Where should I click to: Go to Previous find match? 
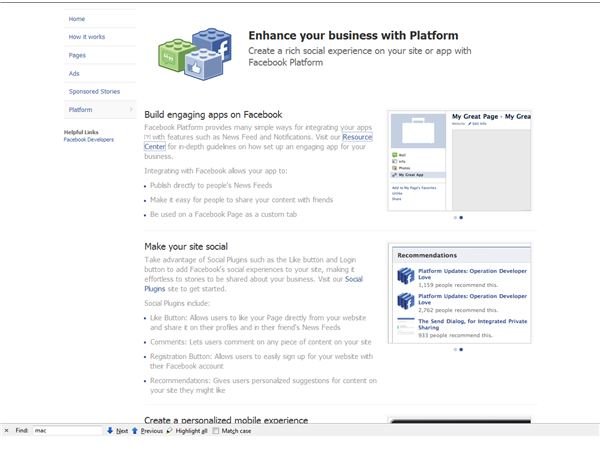pyautogui.click(x=152, y=431)
